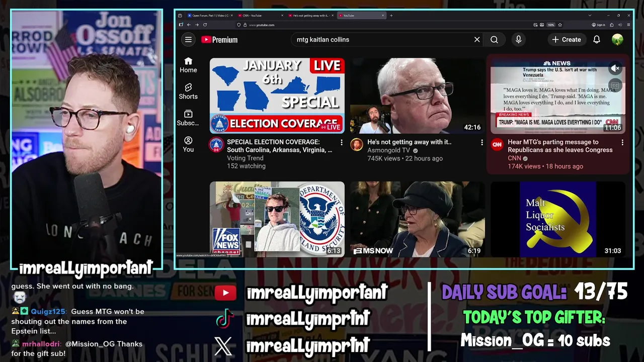644x362 pixels.
Task: Click the CNN channel avatar
Action: pyautogui.click(x=497, y=145)
